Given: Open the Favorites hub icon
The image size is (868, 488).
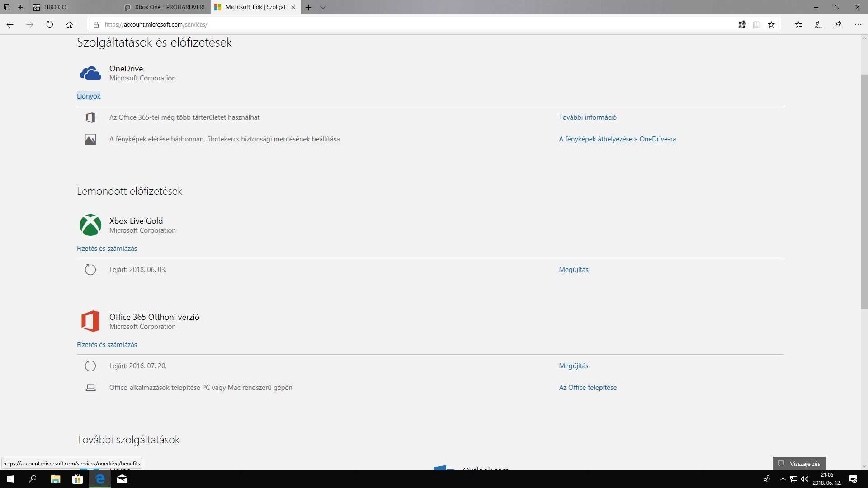Looking at the screenshot, I should click(x=798, y=25).
